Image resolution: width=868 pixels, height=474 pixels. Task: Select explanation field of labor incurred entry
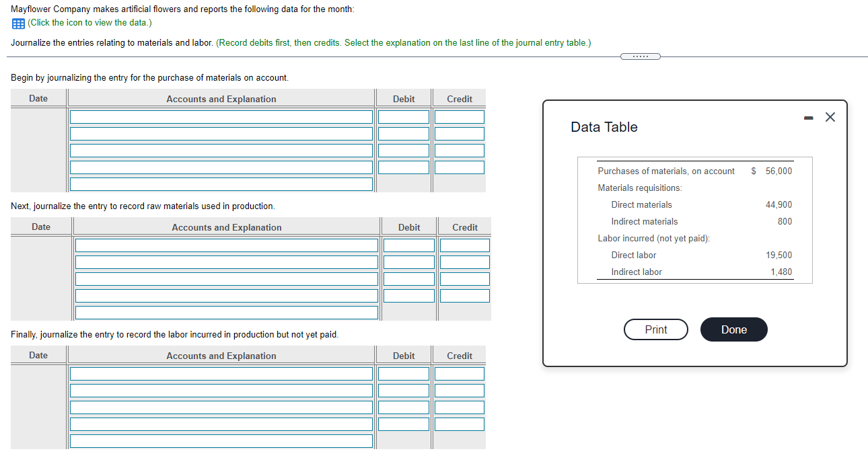221,441
